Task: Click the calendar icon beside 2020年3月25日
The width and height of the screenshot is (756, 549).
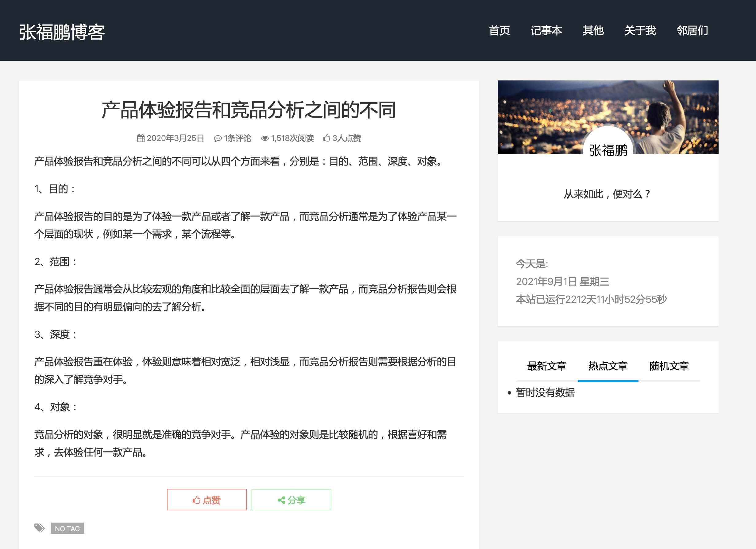Action: [141, 138]
